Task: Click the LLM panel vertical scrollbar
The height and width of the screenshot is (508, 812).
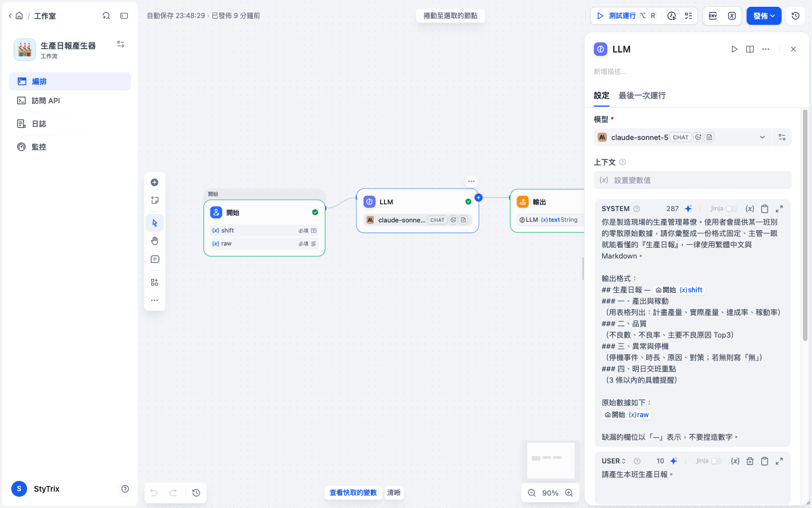Action: [x=805, y=225]
